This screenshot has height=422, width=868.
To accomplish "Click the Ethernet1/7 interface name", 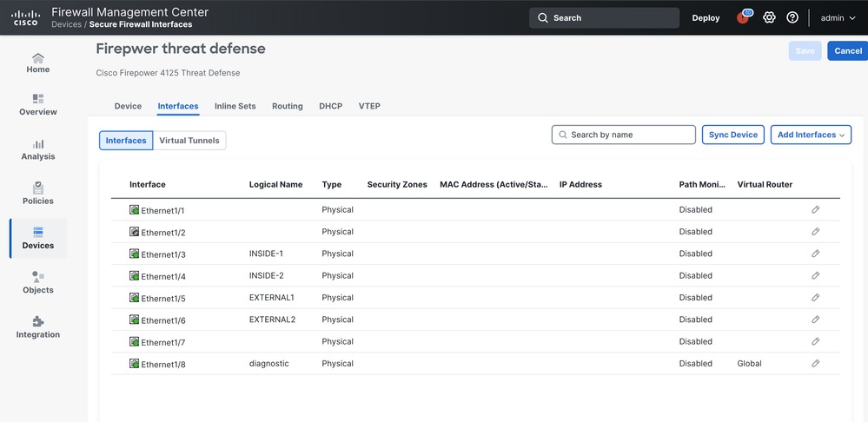I will pos(163,343).
